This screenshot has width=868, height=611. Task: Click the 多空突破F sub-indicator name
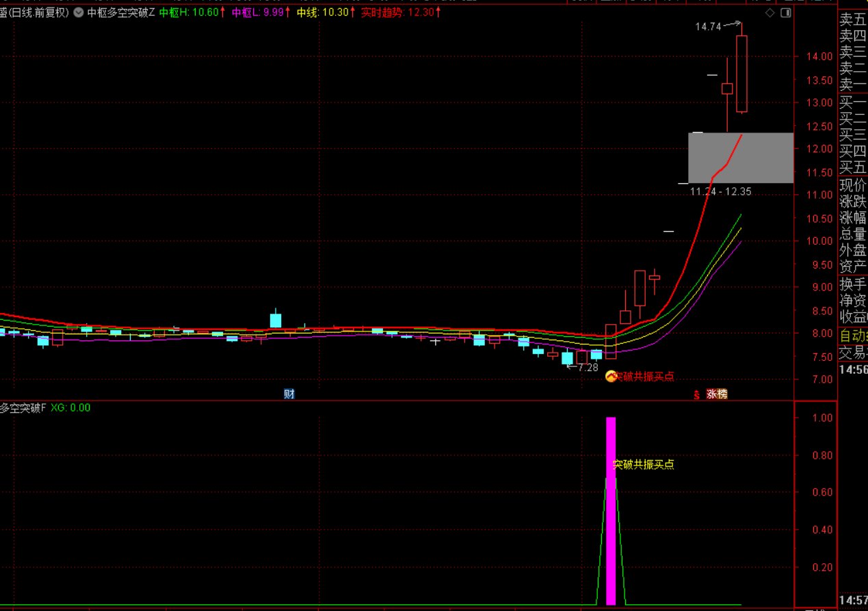coord(23,408)
